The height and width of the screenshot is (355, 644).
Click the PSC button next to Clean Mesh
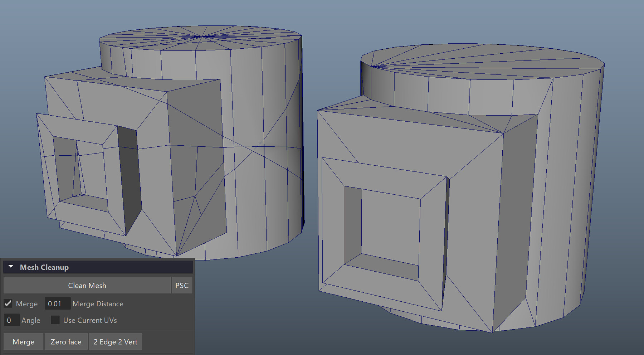tap(182, 285)
